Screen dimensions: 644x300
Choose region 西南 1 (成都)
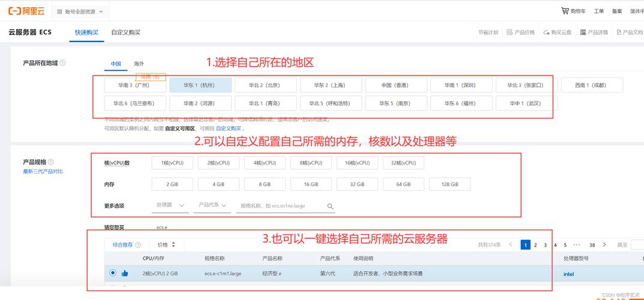[592, 85]
